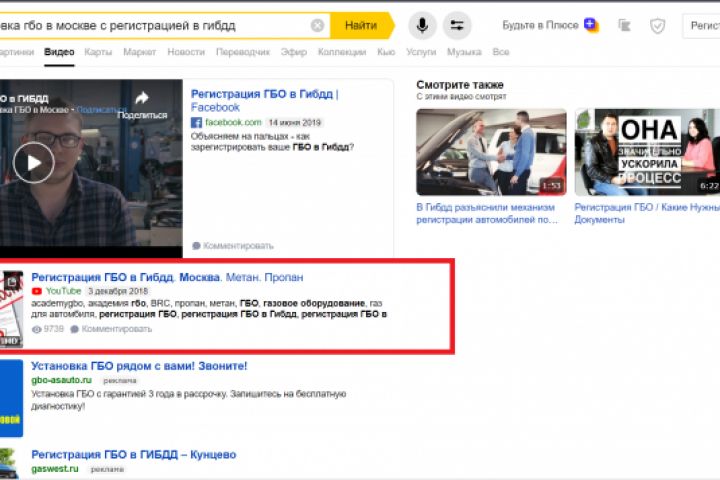This screenshot has width=720, height=480.
Task: Click the shield protection icon
Action: coord(658,26)
